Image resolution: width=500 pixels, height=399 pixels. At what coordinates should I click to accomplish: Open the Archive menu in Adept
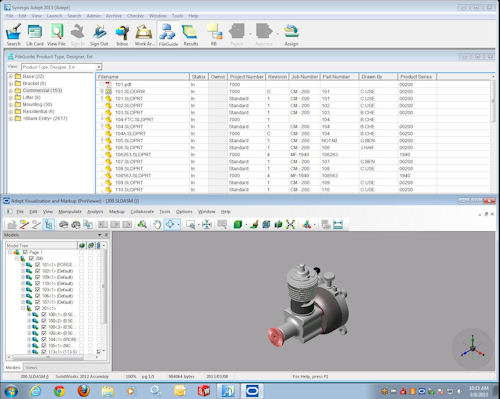click(114, 16)
